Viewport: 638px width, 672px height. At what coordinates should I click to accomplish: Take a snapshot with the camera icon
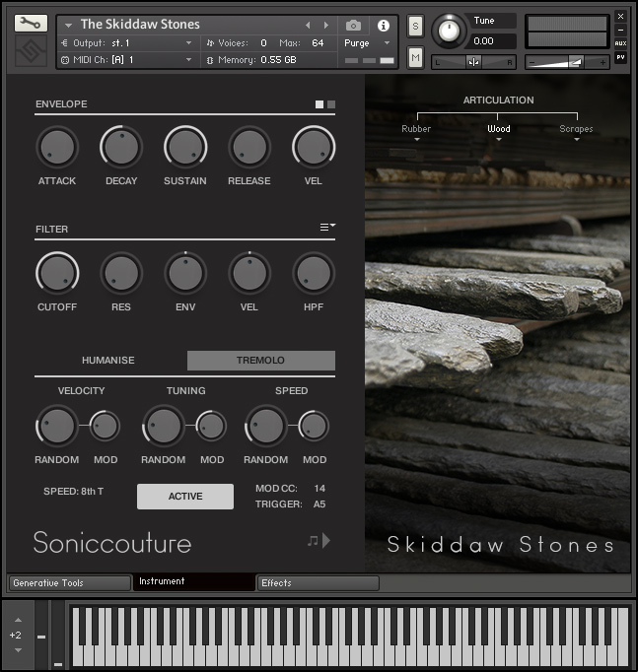click(353, 26)
